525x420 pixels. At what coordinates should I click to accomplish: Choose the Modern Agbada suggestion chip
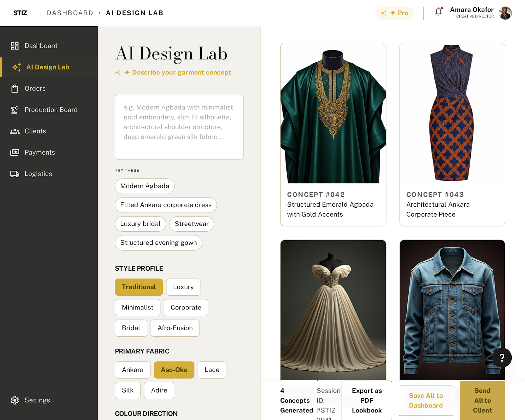145,186
